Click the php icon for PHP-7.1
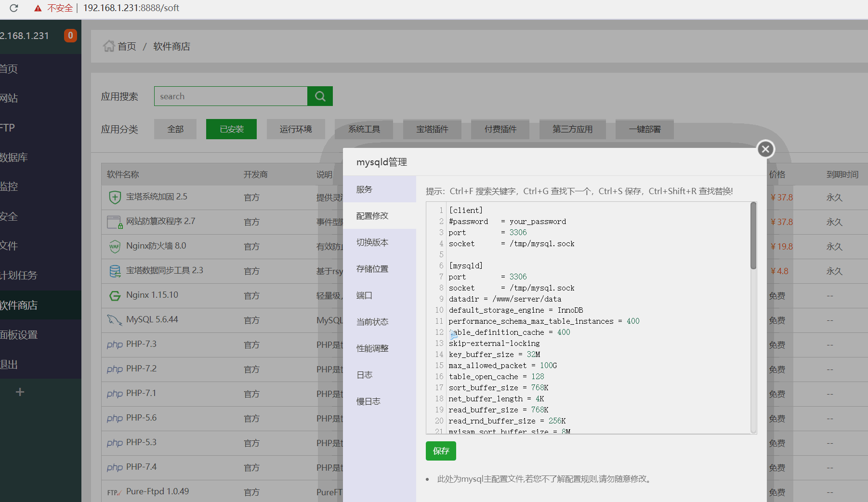 [x=115, y=394]
